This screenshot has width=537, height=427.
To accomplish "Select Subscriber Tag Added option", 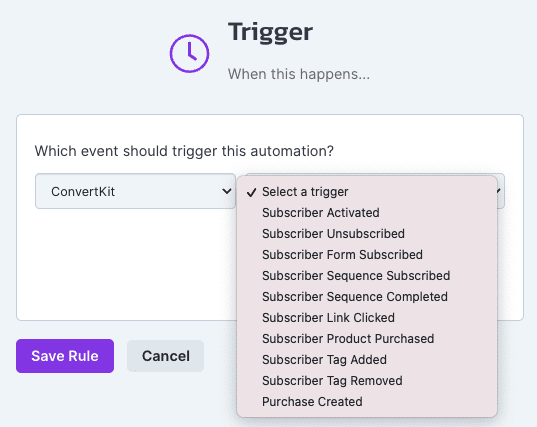I will click(366, 360).
